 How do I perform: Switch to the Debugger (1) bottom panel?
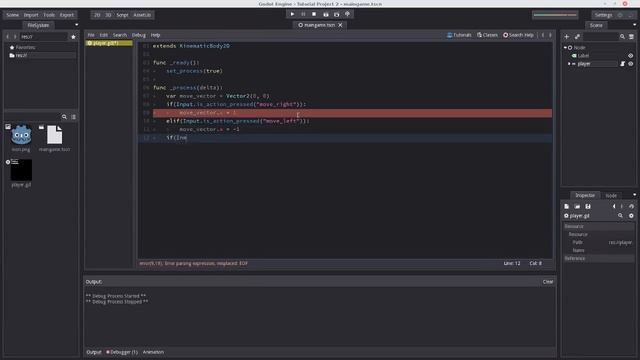point(122,352)
